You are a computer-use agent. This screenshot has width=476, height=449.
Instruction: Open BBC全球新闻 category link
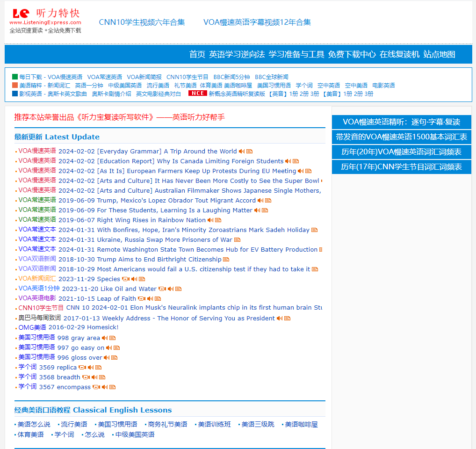(x=272, y=77)
